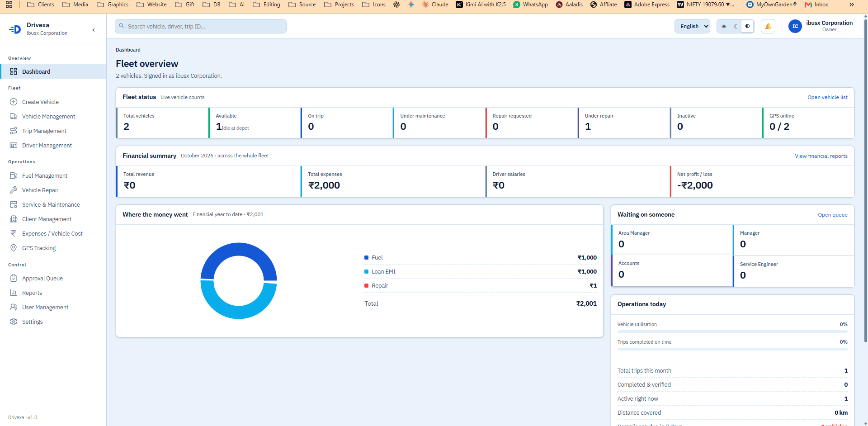Screen dimensions: 868x426
Task: Open the Total vehicles status card
Action: (162, 123)
